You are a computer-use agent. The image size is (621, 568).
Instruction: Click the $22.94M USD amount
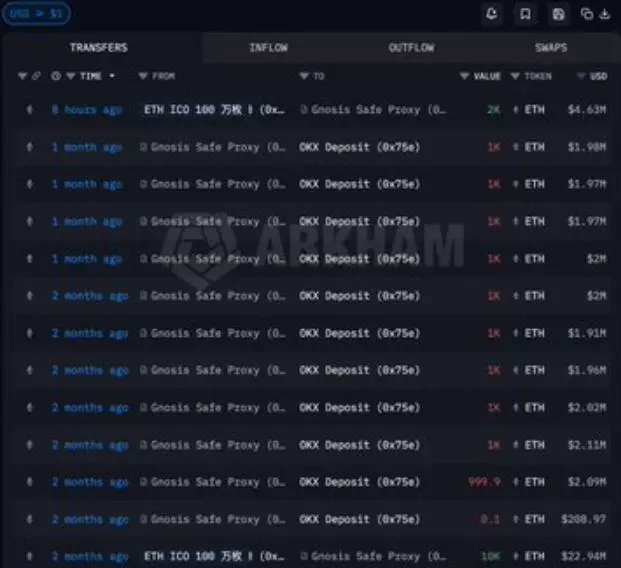[583, 557]
